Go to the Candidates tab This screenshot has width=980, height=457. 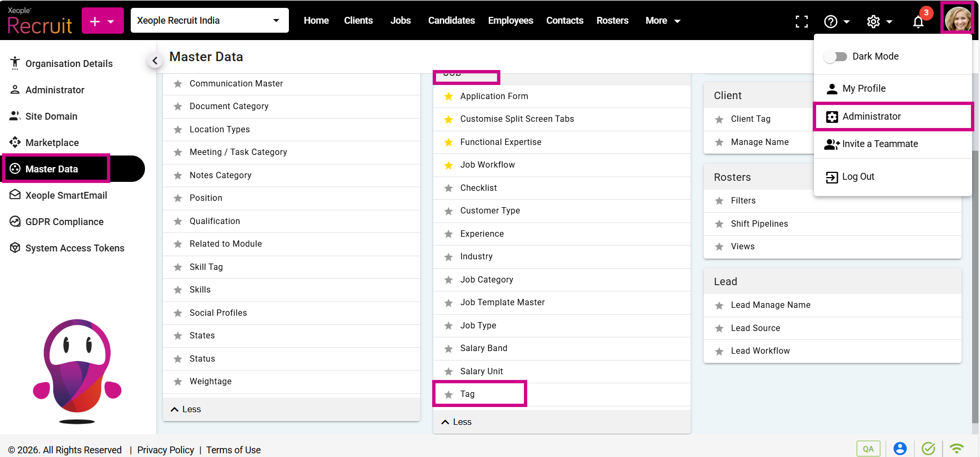tap(451, 21)
